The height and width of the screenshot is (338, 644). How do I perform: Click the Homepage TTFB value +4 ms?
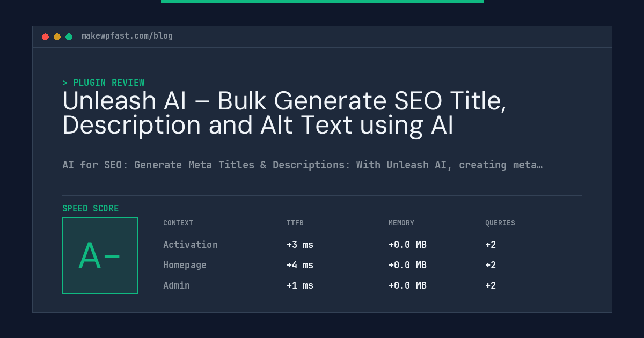pos(300,265)
